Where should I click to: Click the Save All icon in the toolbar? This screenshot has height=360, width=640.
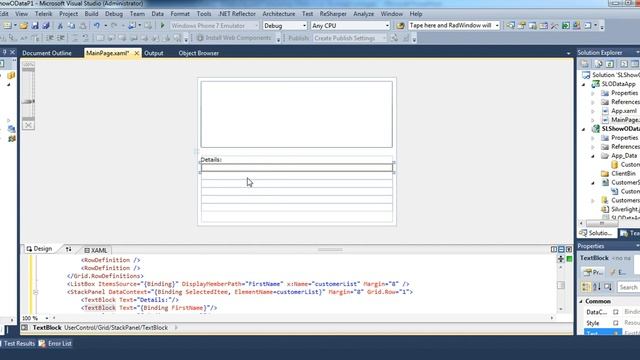point(46,26)
